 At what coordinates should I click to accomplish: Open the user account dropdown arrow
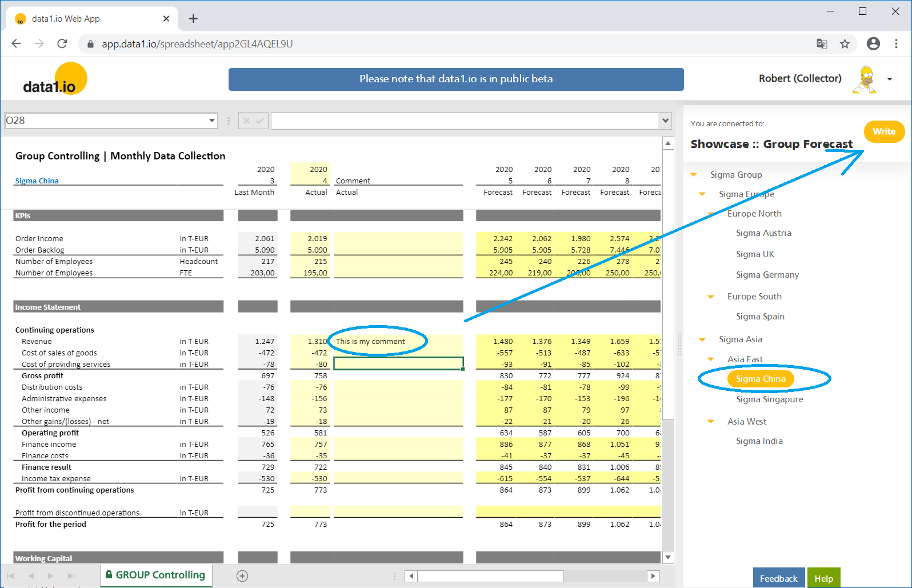coord(890,79)
